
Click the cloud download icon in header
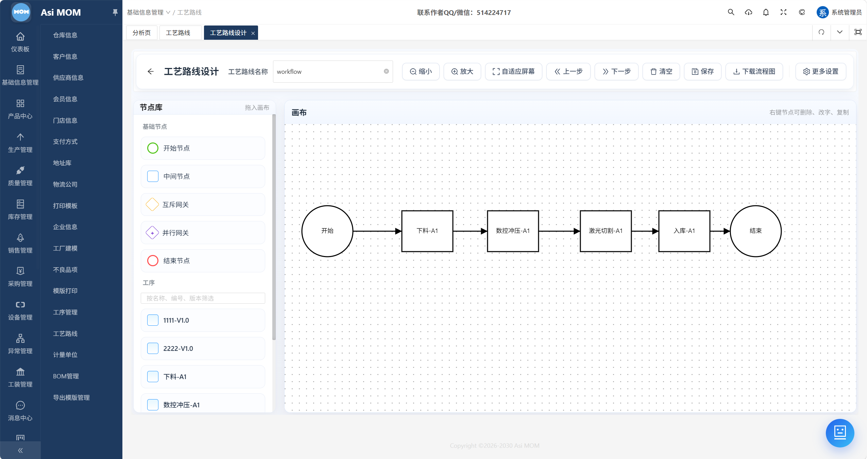(748, 12)
